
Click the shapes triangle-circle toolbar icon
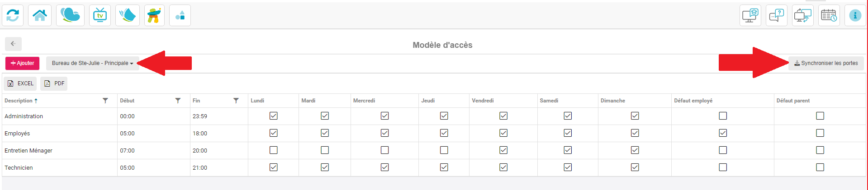point(180,15)
